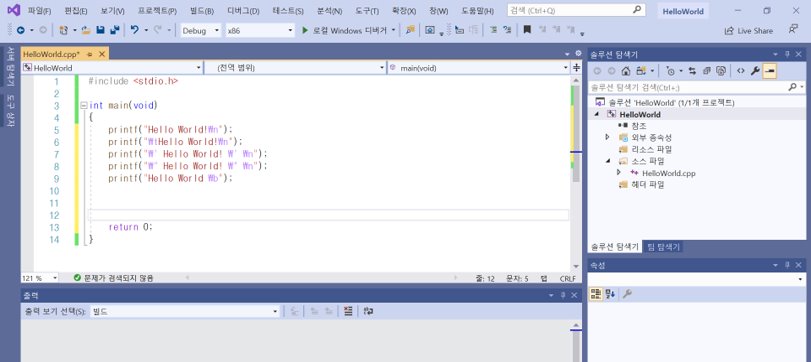Image resolution: width=811 pixels, height=362 pixels.
Task: Collapse the main function outline box
Action: click(84, 105)
